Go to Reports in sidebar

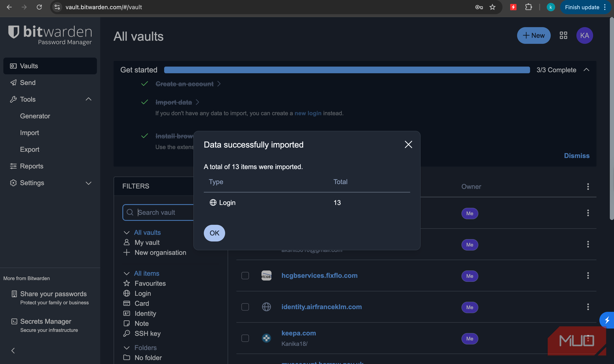[31, 166]
